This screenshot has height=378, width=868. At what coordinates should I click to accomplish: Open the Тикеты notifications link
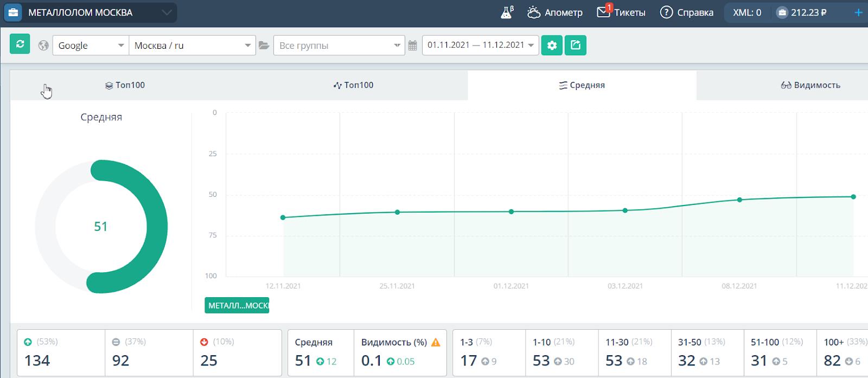click(621, 12)
